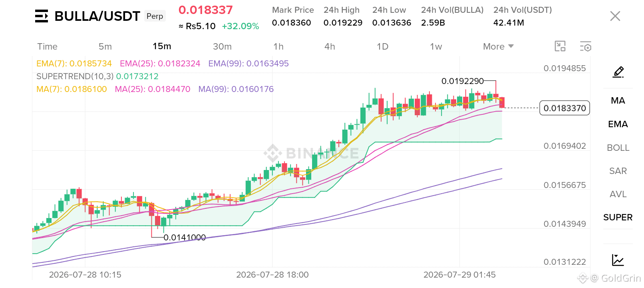This screenshot has width=644, height=288.
Task: Tap the chart high marker 0.0192290
Action: click(463, 81)
